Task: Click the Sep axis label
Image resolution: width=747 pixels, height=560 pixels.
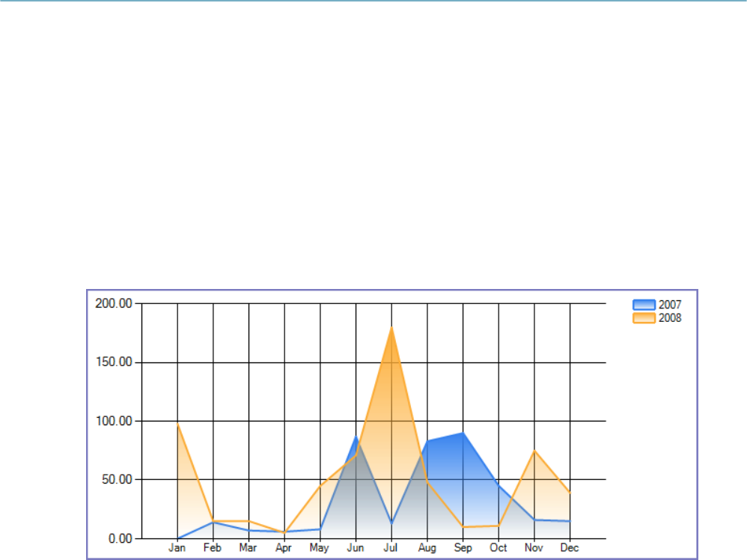Action: (x=463, y=548)
